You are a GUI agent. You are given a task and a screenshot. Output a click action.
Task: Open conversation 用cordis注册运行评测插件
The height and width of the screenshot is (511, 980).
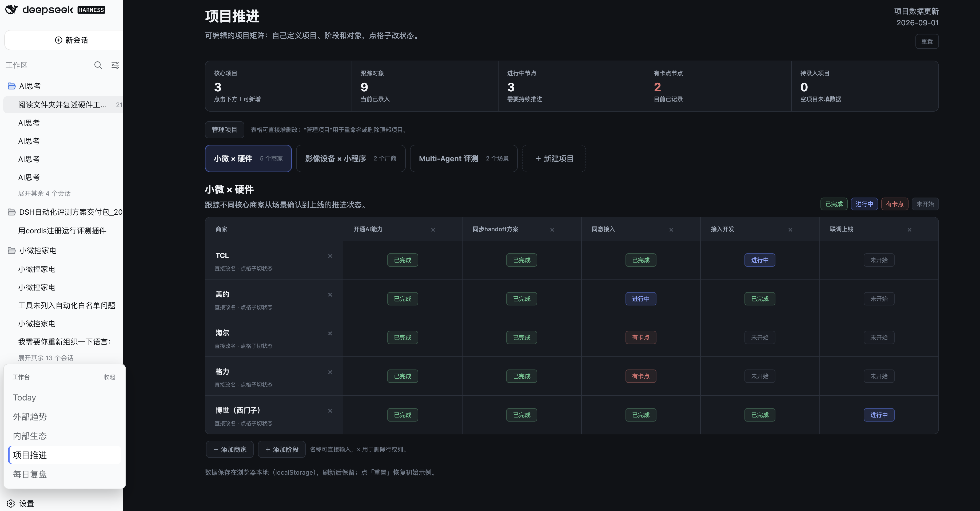[x=62, y=231]
